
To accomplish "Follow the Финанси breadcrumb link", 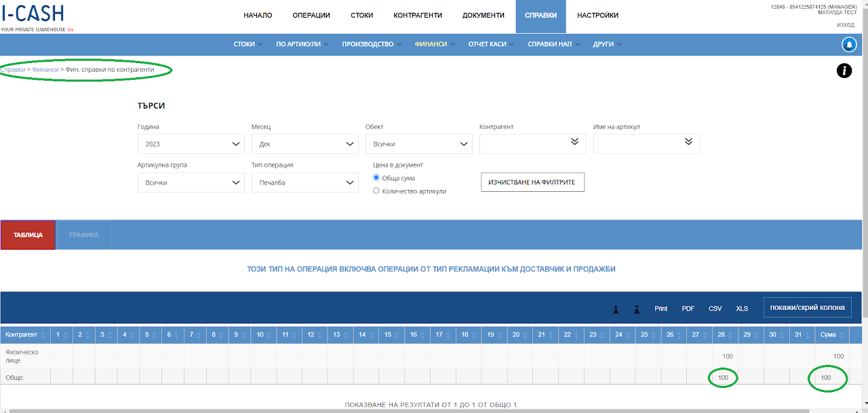I will pyautogui.click(x=45, y=70).
